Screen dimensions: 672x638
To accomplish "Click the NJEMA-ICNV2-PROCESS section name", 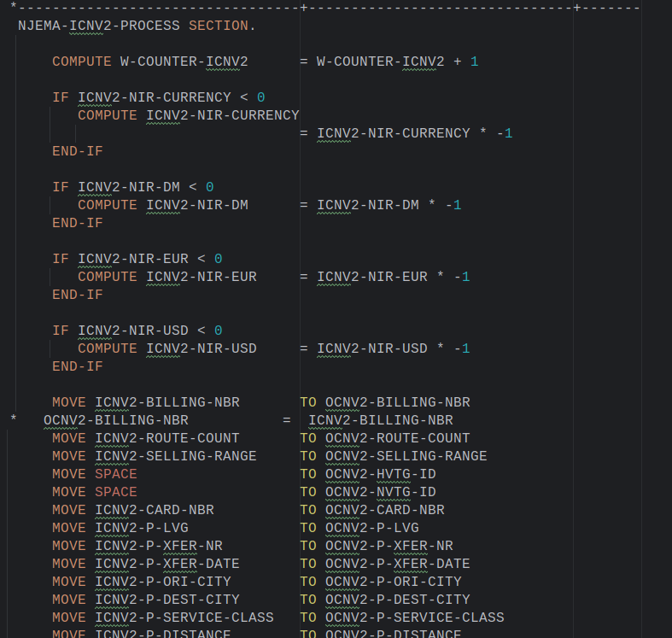I will (98, 26).
